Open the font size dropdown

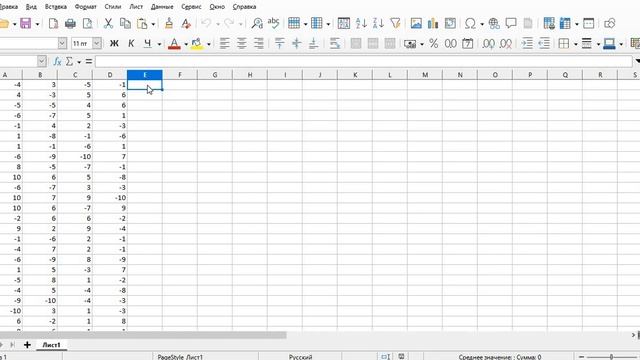(x=97, y=43)
